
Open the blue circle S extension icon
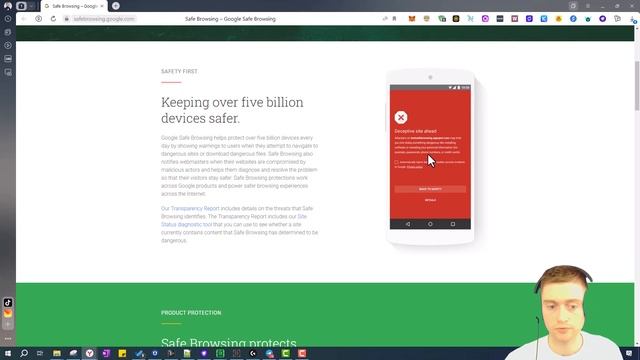point(573,19)
